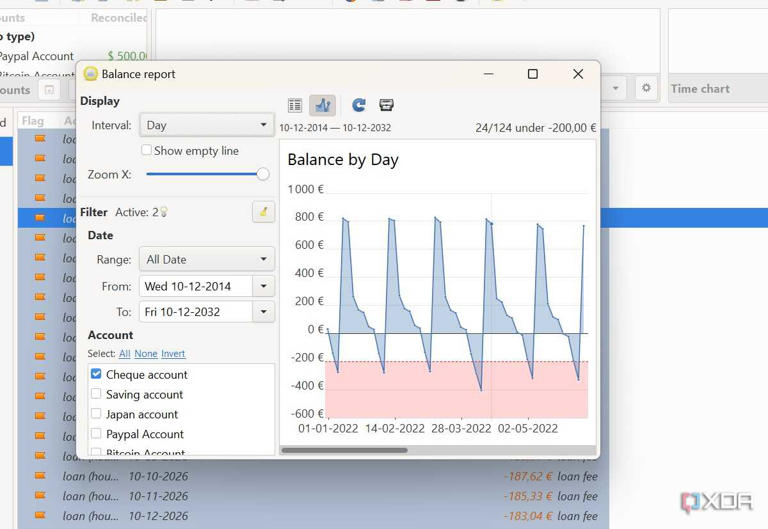
Task: Click the All account selection link
Action: [x=124, y=354]
